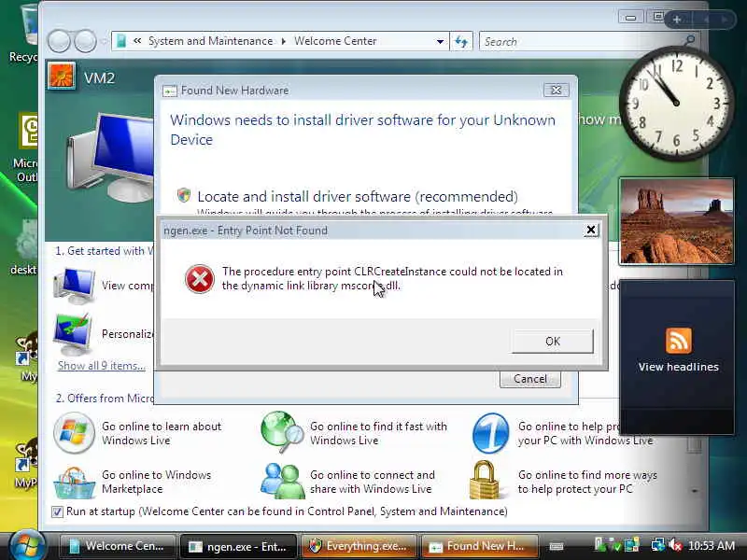Click the Forward navigation button

pos(85,41)
